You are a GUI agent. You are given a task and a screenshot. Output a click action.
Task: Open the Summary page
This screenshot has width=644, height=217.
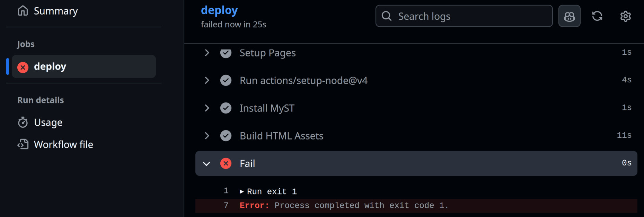click(x=55, y=11)
